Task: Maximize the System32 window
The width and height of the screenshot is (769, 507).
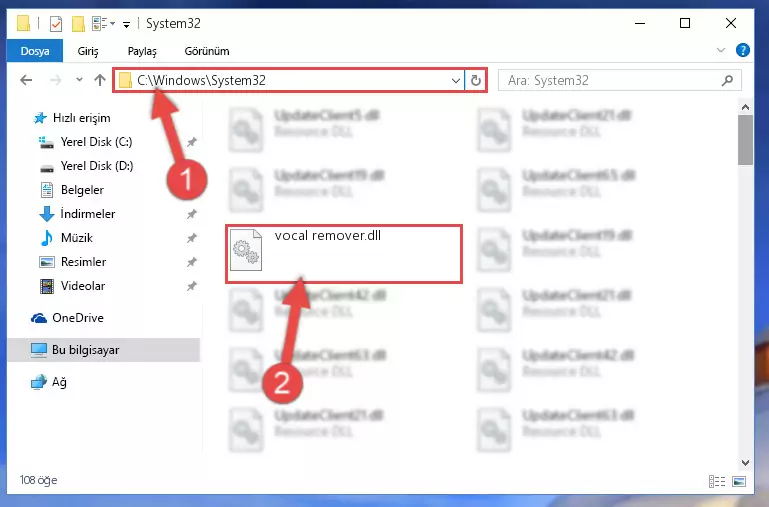Action: [x=685, y=24]
